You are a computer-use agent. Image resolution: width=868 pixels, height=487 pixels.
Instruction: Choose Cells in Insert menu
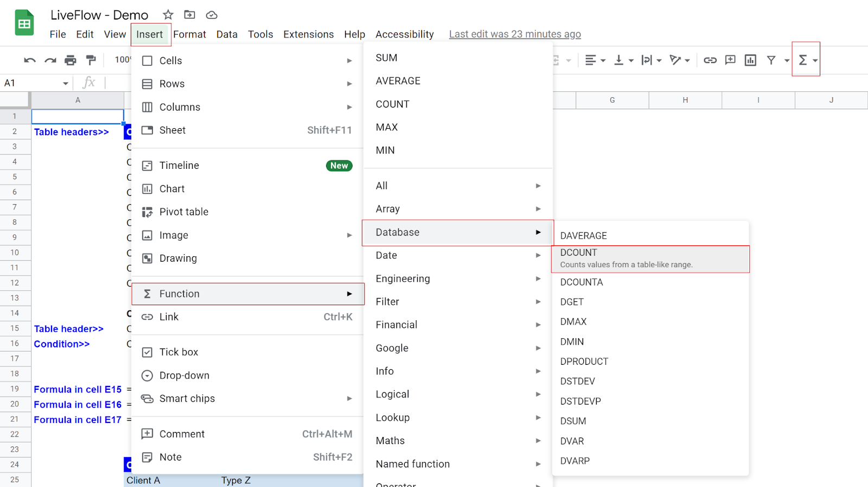(x=247, y=61)
